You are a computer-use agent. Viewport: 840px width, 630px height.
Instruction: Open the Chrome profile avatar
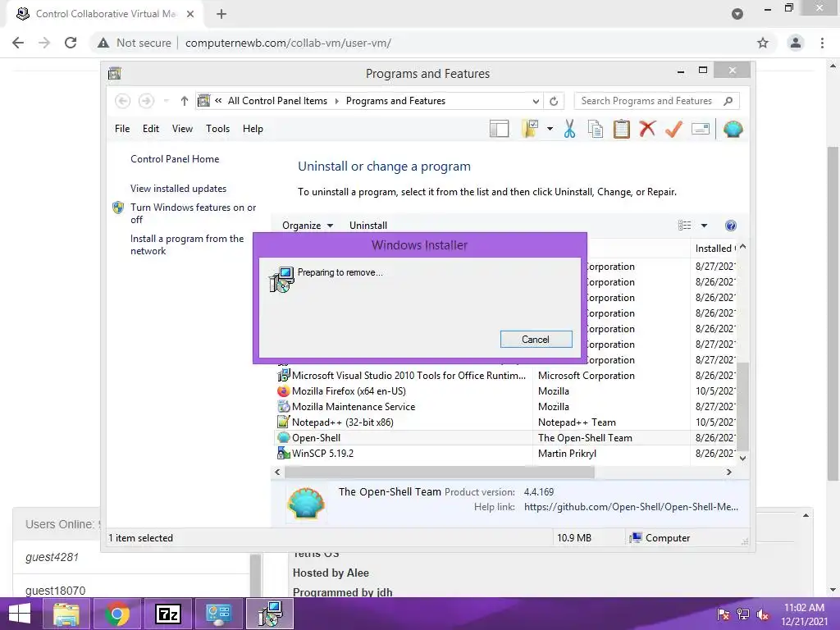tap(796, 43)
